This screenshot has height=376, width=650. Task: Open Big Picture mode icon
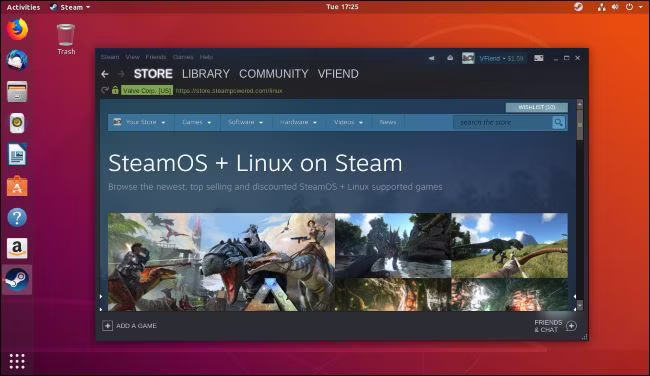(x=538, y=58)
